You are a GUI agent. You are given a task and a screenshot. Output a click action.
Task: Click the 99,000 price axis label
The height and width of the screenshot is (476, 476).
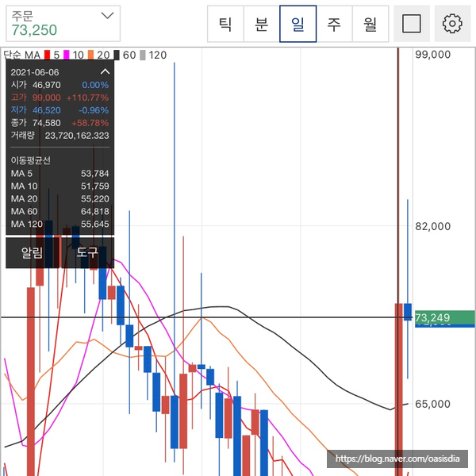pos(432,55)
